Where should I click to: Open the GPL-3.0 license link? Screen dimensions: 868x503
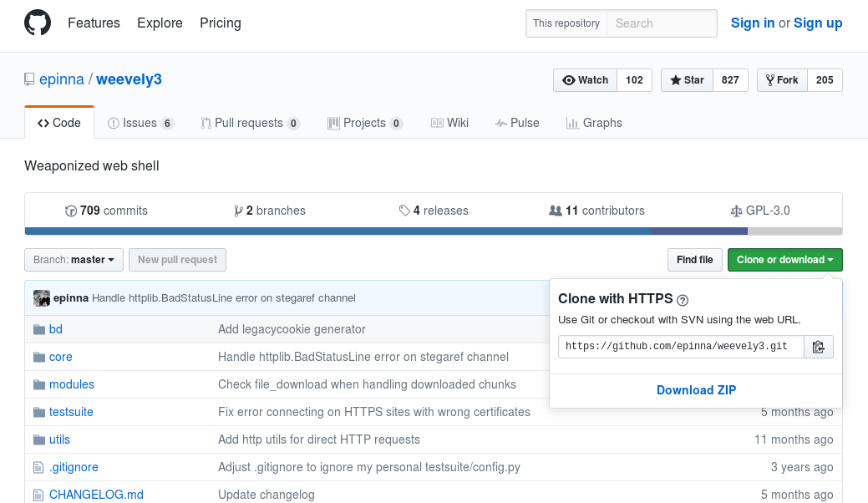[x=760, y=211]
